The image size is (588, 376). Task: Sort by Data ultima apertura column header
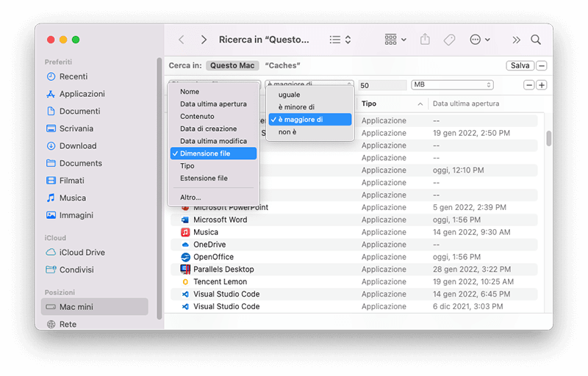tap(466, 104)
